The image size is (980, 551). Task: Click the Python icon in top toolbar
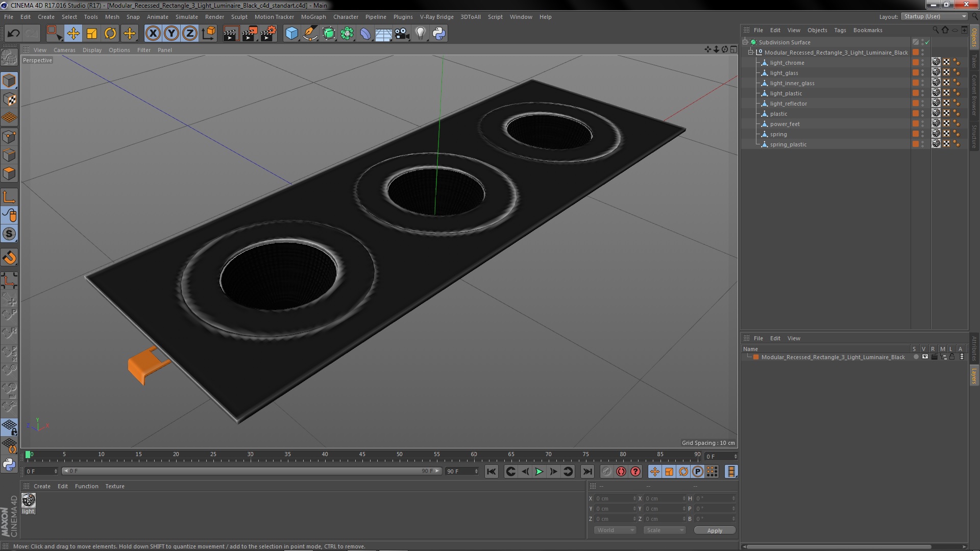pos(439,34)
